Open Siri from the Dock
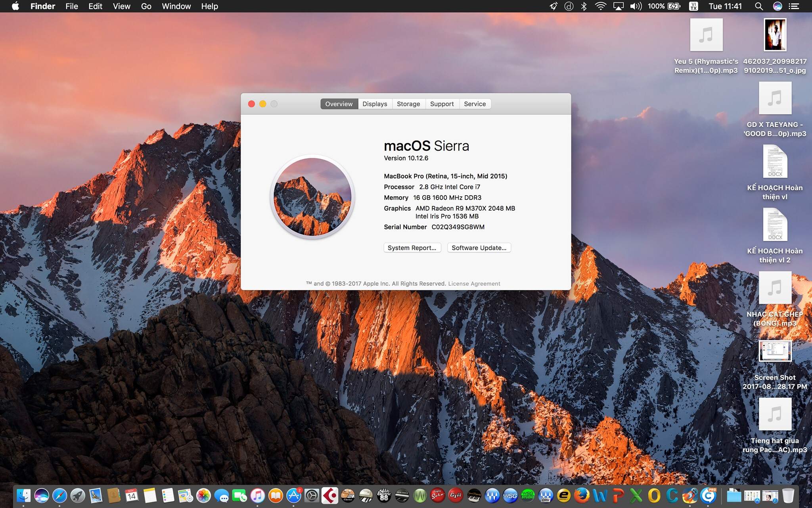This screenshot has width=812, height=508. [x=42, y=495]
